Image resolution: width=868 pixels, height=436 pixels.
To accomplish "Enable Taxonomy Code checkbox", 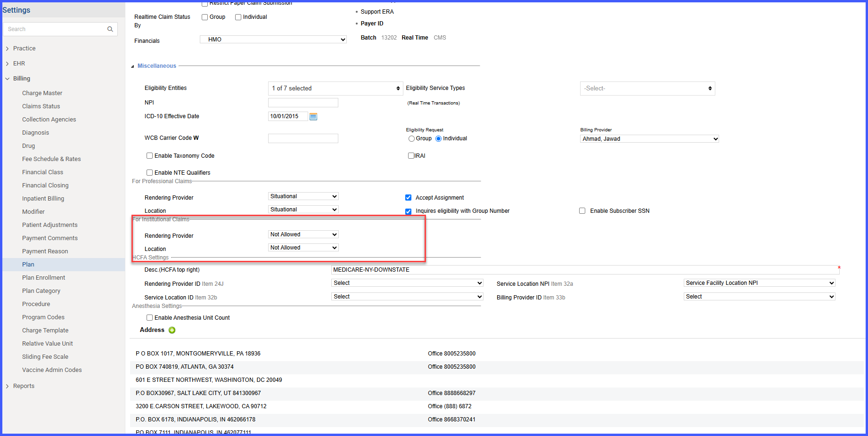I will pyautogui.click(x=149, y=155).
